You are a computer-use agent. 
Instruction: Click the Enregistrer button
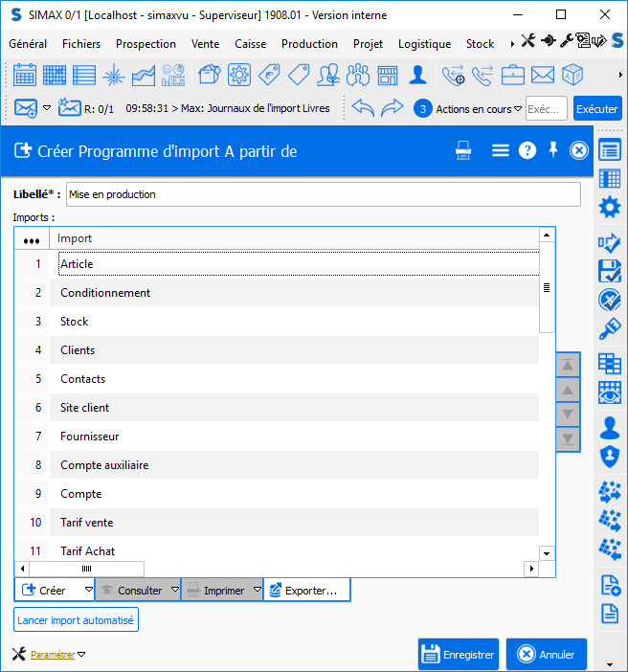click(458, 655)
